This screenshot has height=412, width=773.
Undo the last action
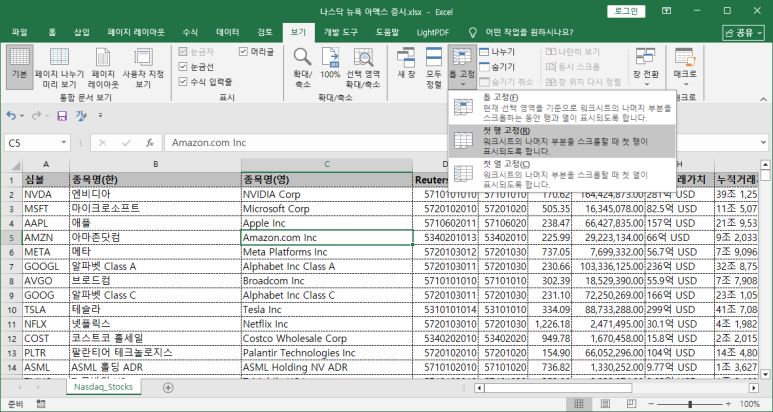[x=11, y=116]
